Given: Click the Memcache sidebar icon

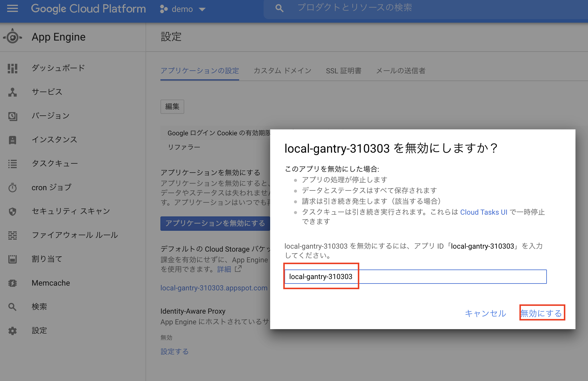Looking at the screenshot, I should (13, 283).
